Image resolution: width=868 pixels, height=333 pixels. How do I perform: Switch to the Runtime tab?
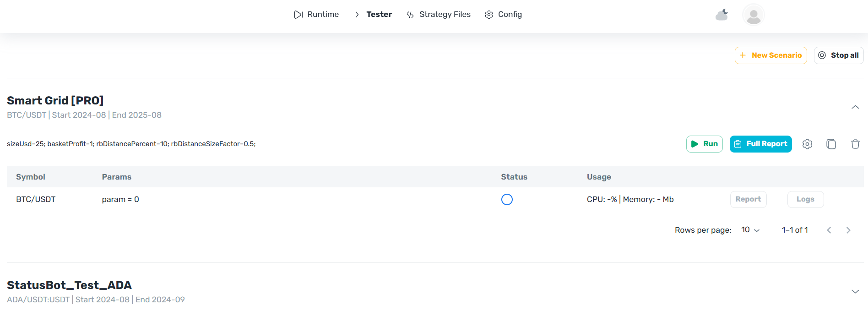click(x=316, y=15)
